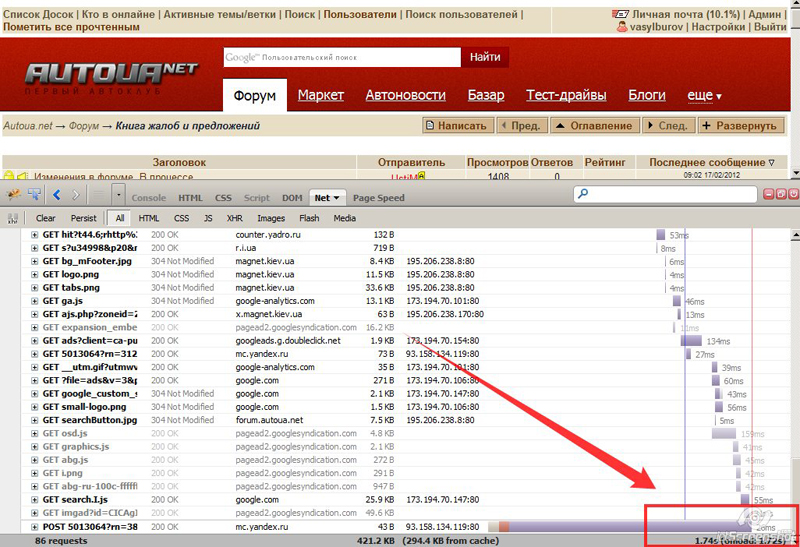Image resolution: width=800 pixels, height=547 pixels.
Task: Click the user avatar icon beside vasylburov
Action: (621, 28)
